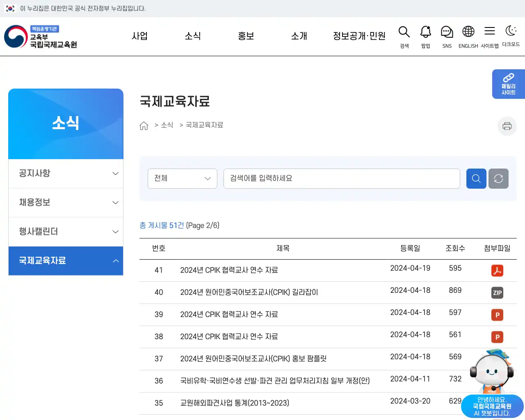This screenshot has height=420, width=525.
Task: Open post 국비유학·국비연수생 선발·파견 관리 업무처리지침
Action: 275,381
